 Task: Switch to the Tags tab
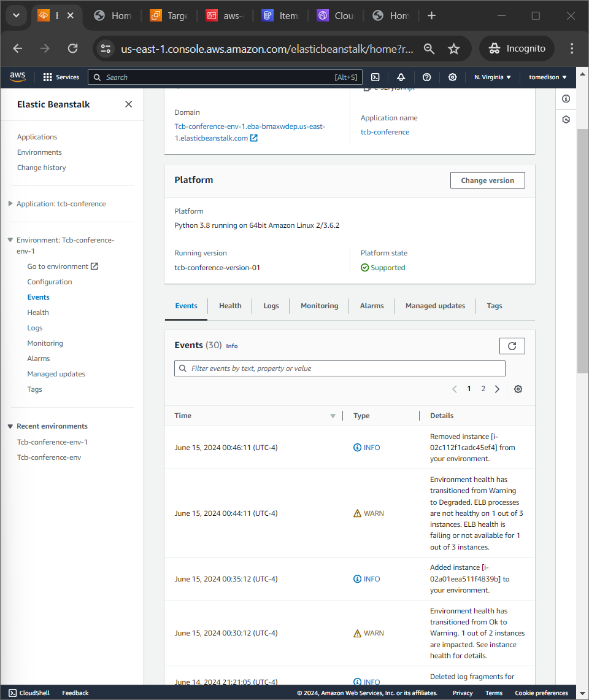[x=495, y=306]
